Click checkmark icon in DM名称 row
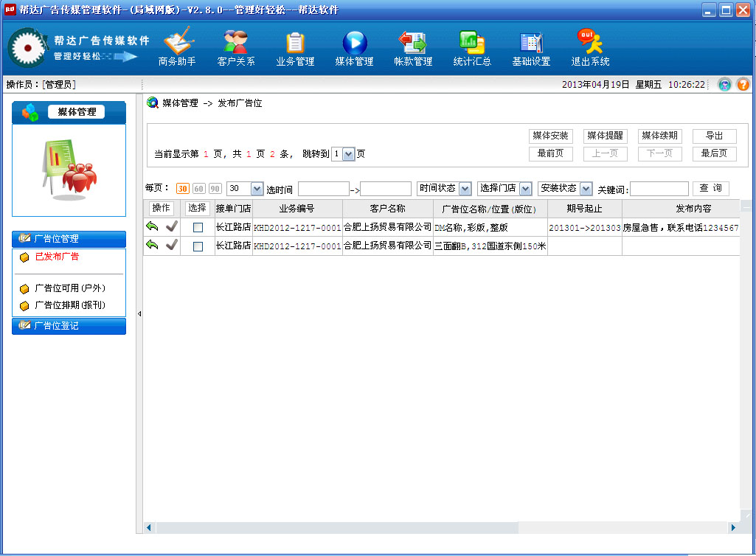756x556 pixels. pyautogui.click(x=172, y=226)
